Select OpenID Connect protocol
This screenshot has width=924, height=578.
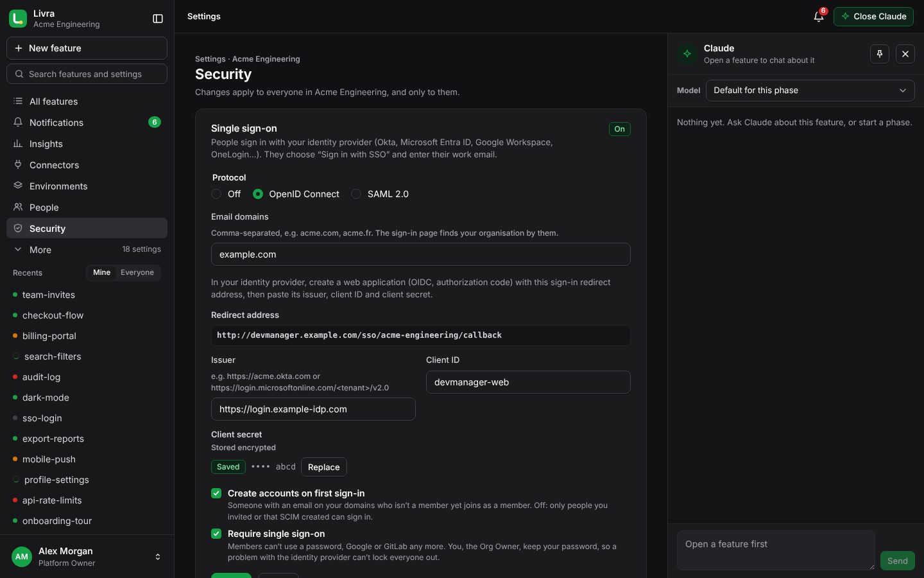coord(258,194)
